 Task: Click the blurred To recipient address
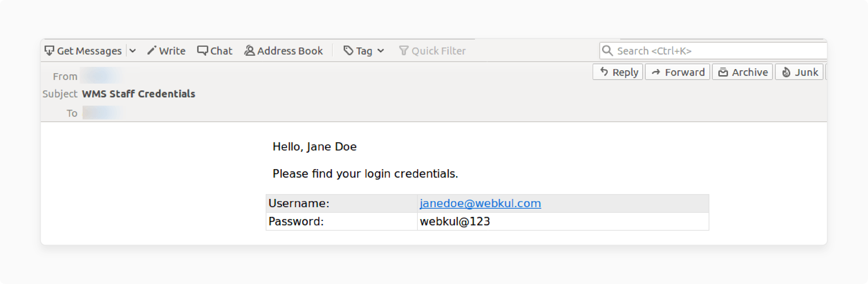(x=103, y=113)
